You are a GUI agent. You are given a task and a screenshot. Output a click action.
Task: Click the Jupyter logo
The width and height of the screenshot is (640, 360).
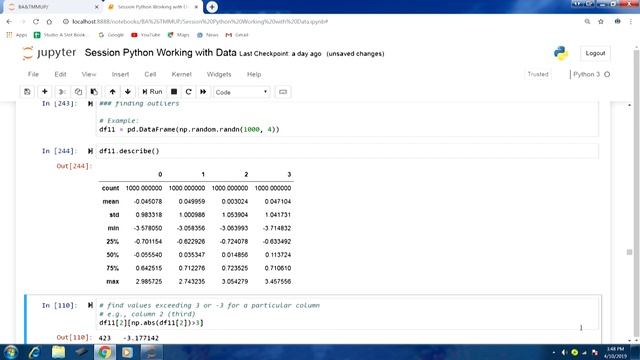tap(49, 53)
